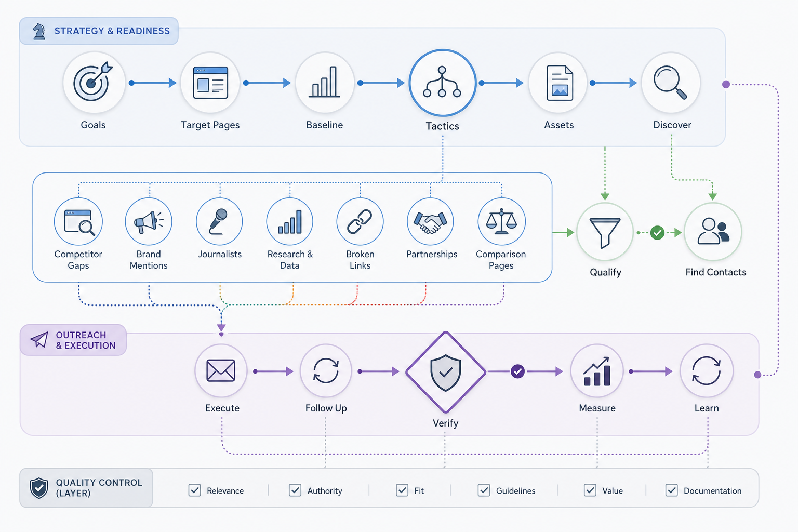Click the Partnerships handshake icon

tap(430, 221)
